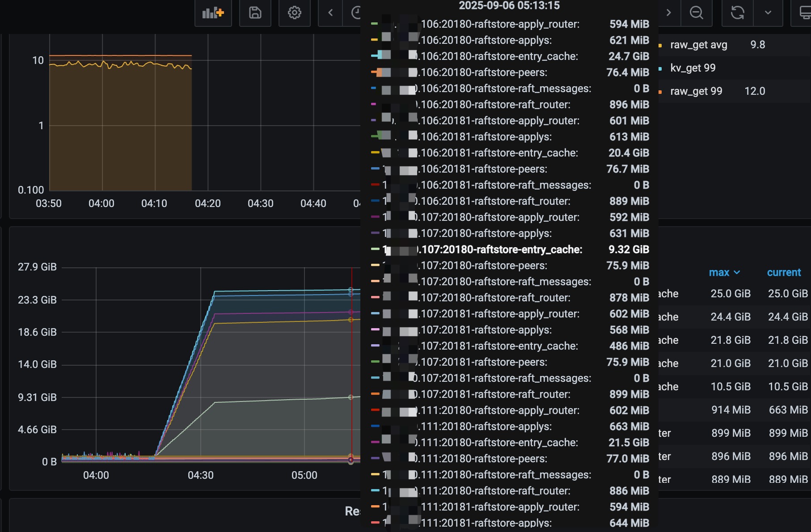The image size is (811, 532).
Task: Click the 9.32 GiB hover point on graph
Action: click(351, 397)
